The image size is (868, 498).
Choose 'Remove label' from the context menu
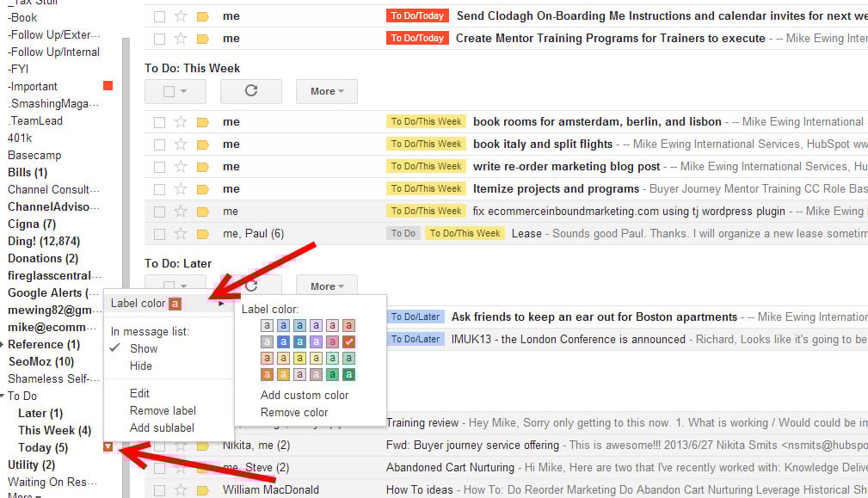[x=163, y=411]
